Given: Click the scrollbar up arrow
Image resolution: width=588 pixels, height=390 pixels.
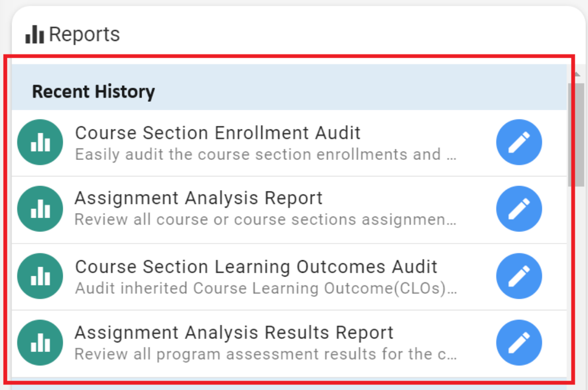Looking at the screenshot, I should pyautogui.click(x=576, y=75).
